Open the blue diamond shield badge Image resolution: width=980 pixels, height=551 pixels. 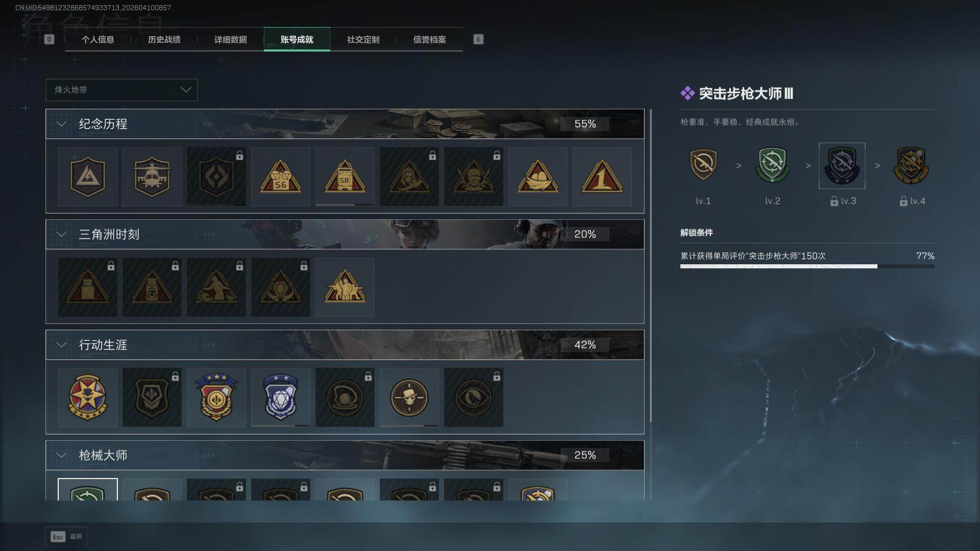(280, 397)
